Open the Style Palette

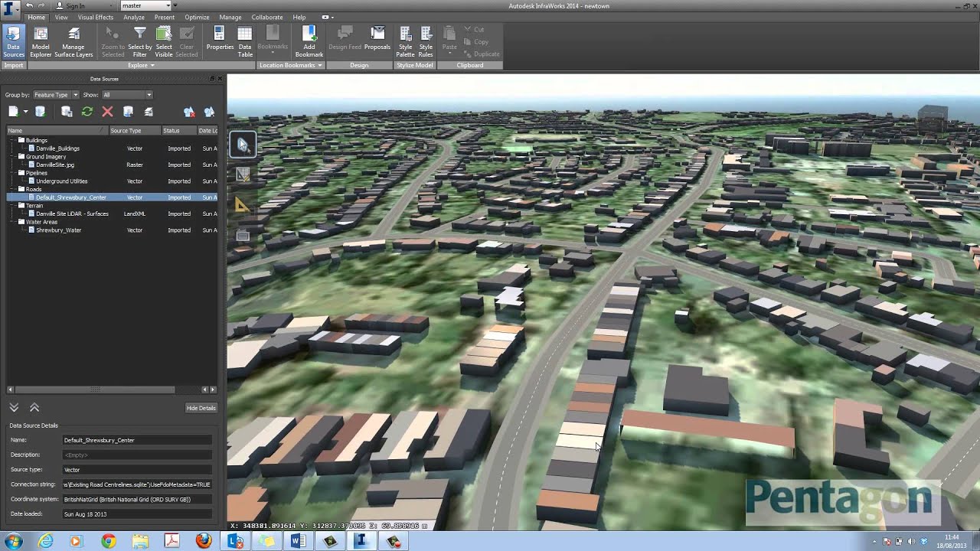click(x=405, y=42)
